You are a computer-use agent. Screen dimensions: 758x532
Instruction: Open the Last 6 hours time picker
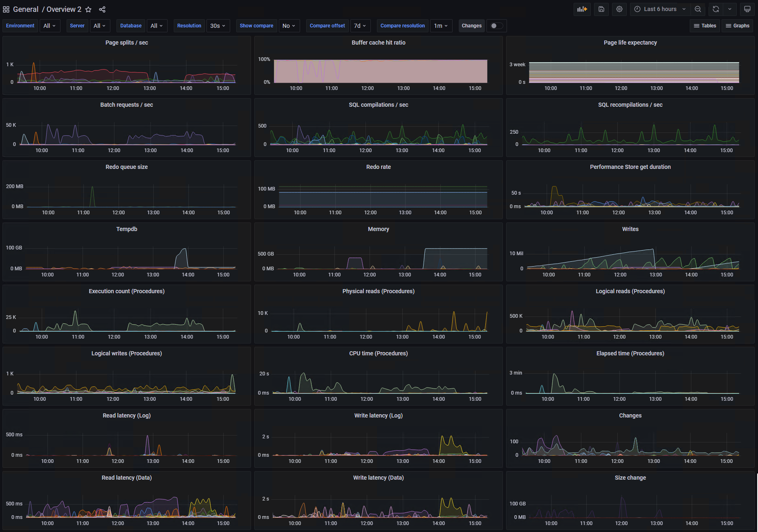[x=659, y=9]
